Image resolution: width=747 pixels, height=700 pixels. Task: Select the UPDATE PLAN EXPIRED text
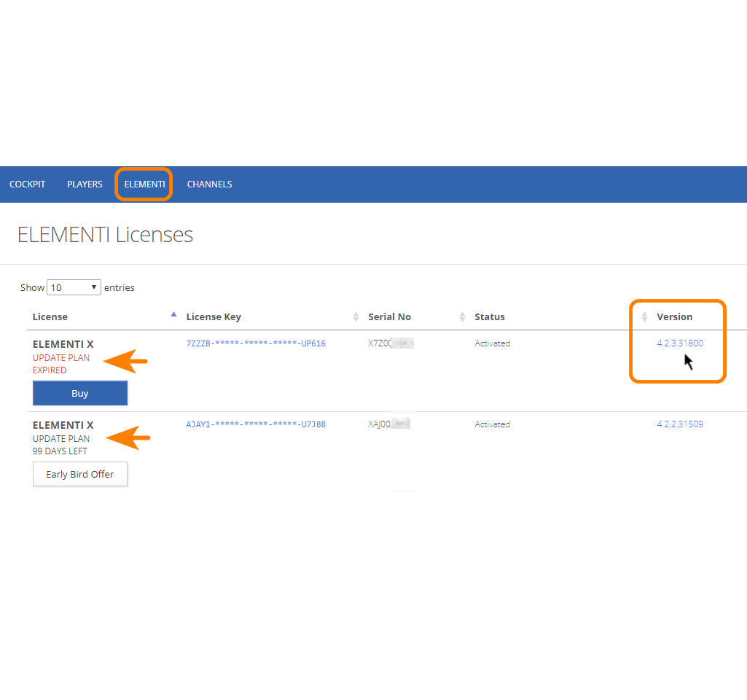coord(61,364)
